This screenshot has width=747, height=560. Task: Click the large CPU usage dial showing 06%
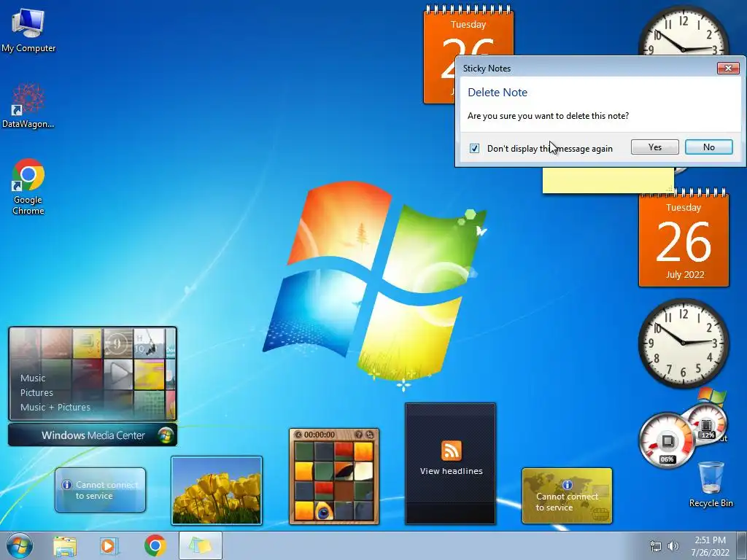point(667,440)
